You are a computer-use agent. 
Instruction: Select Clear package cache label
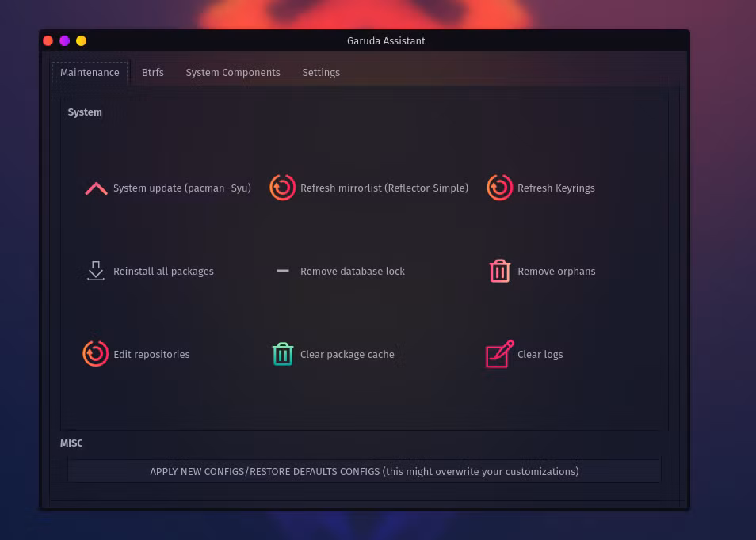pyautogui.click(x=347, y=355)
